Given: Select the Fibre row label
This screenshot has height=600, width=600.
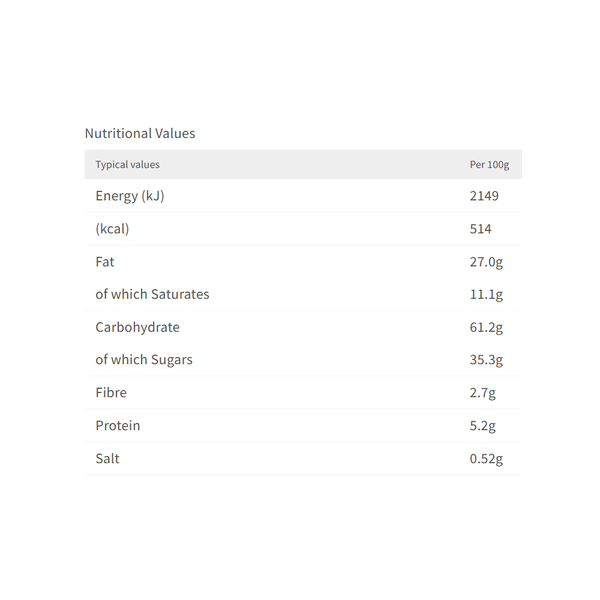Looking at the screenshot, I should pyautogui.click(x=111, y=393).
